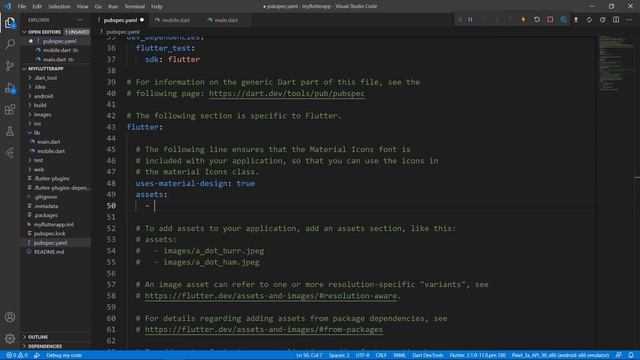The height and width of the screenshot is (360, 640).
Task: Restart debugging with the green restart icon
Action: pyautogui.click(x=537, y=20)
